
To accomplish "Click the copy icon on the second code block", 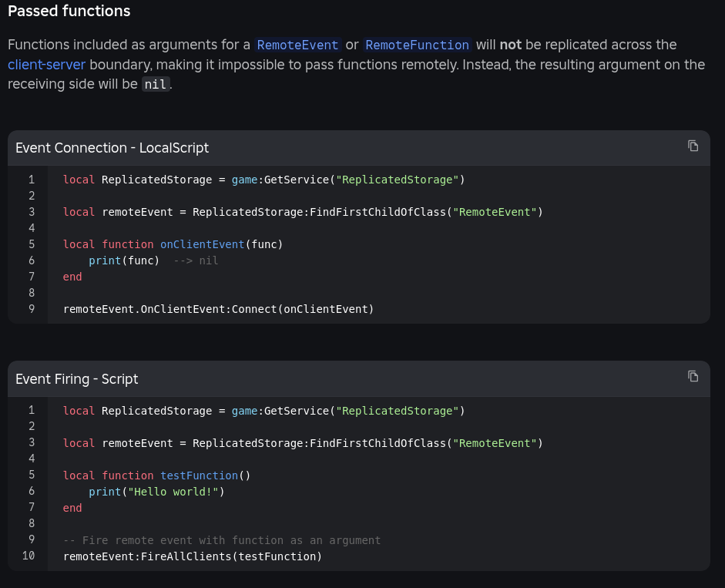I will (x=693, y=377).
